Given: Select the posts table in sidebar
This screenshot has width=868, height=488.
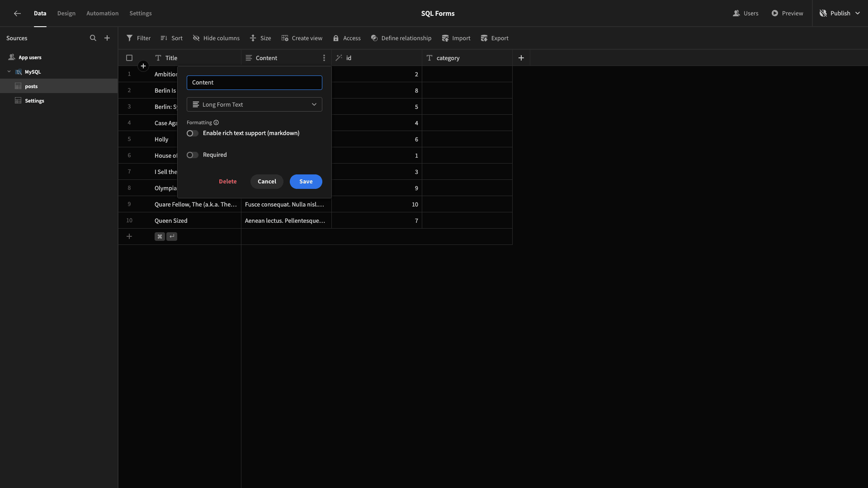Looking at the screenshot, I should [32, 86].
